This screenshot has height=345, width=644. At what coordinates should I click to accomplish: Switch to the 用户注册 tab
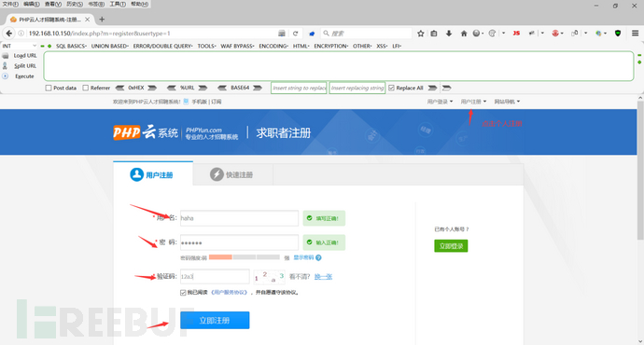153,174
